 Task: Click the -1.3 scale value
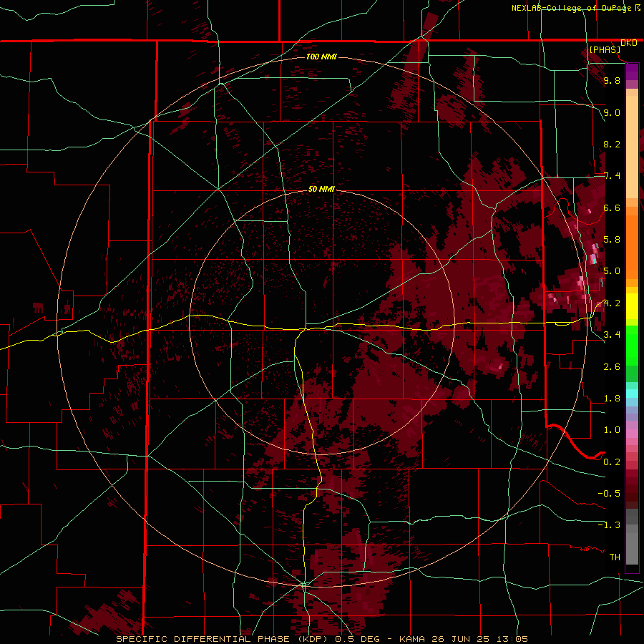[609, 525]
